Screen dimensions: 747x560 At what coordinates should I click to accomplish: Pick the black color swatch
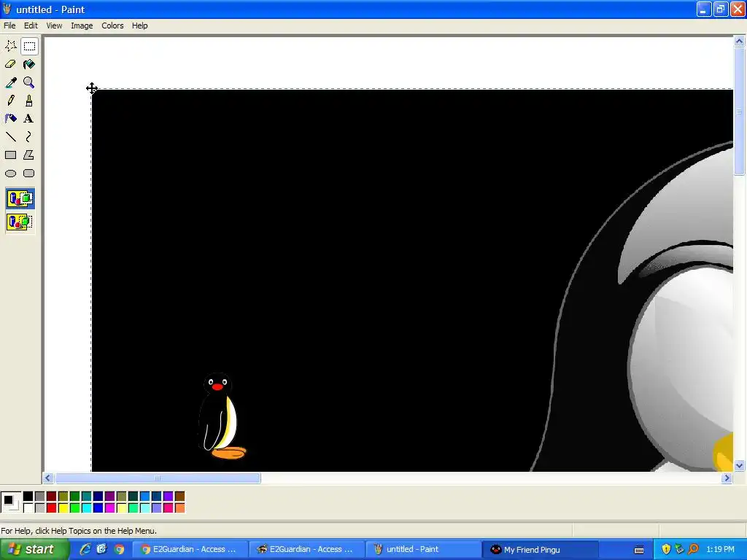coord(28,497)
